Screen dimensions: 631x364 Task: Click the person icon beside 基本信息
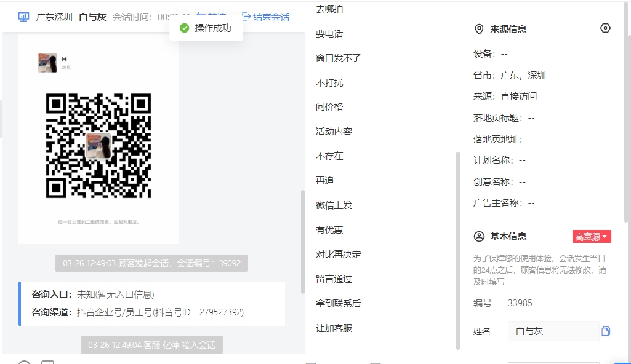[x=479, y=236]
